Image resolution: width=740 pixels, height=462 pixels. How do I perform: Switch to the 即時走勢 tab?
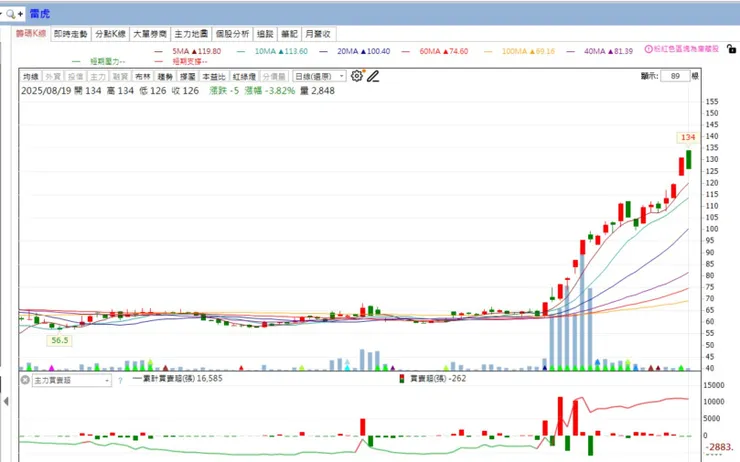pos(71,34)
